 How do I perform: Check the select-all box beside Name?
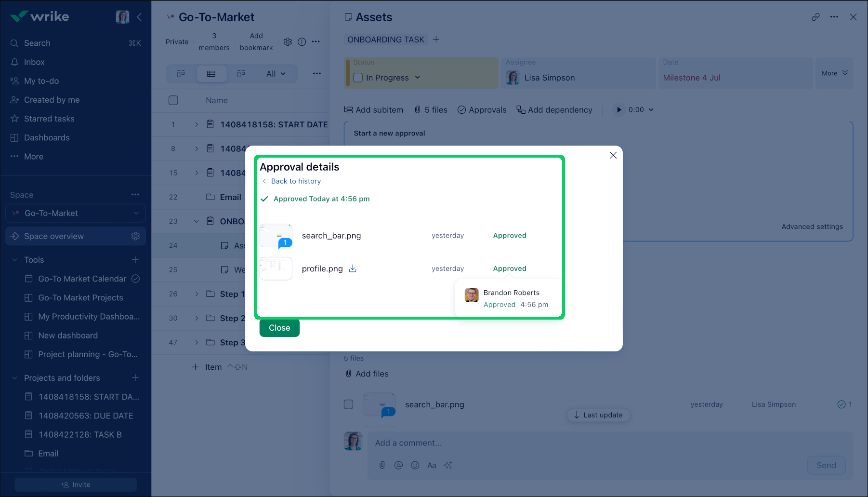point(173,100)
